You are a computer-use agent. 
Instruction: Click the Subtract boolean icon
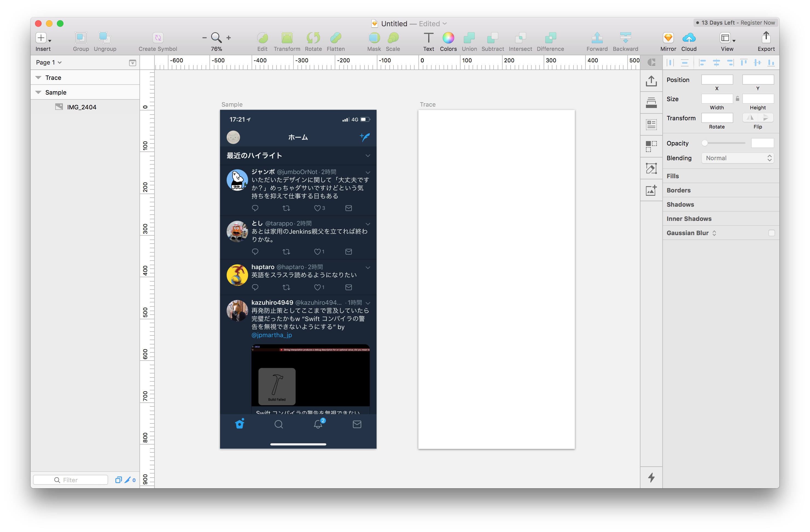[493, 38]
